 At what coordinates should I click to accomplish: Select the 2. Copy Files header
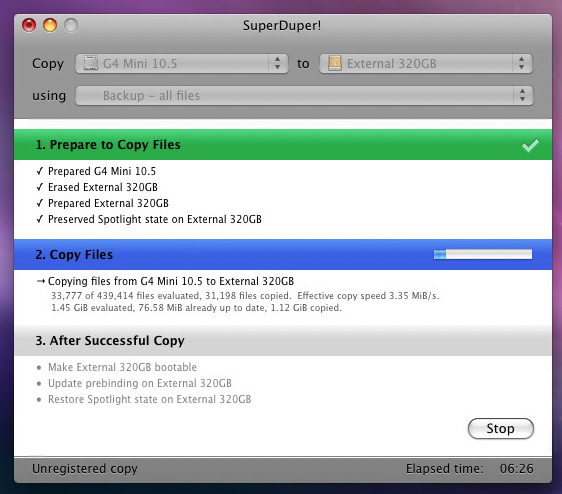[283, 255]
